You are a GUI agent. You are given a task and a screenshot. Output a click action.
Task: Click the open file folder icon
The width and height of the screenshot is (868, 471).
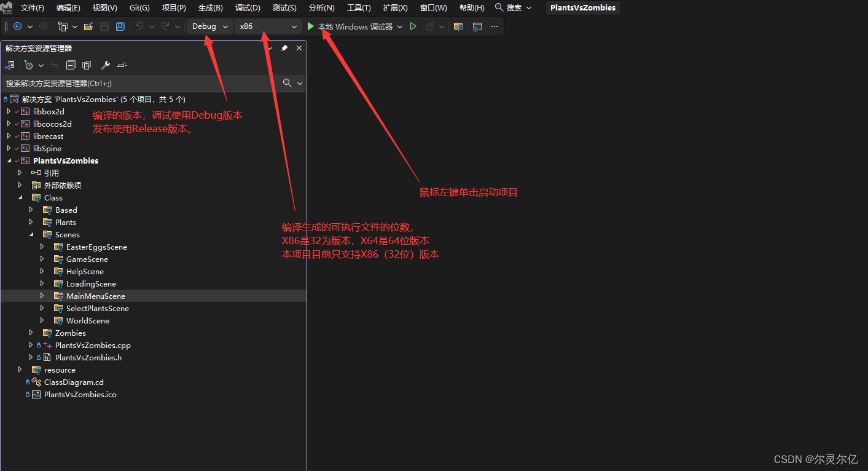(x=88, y=26)
